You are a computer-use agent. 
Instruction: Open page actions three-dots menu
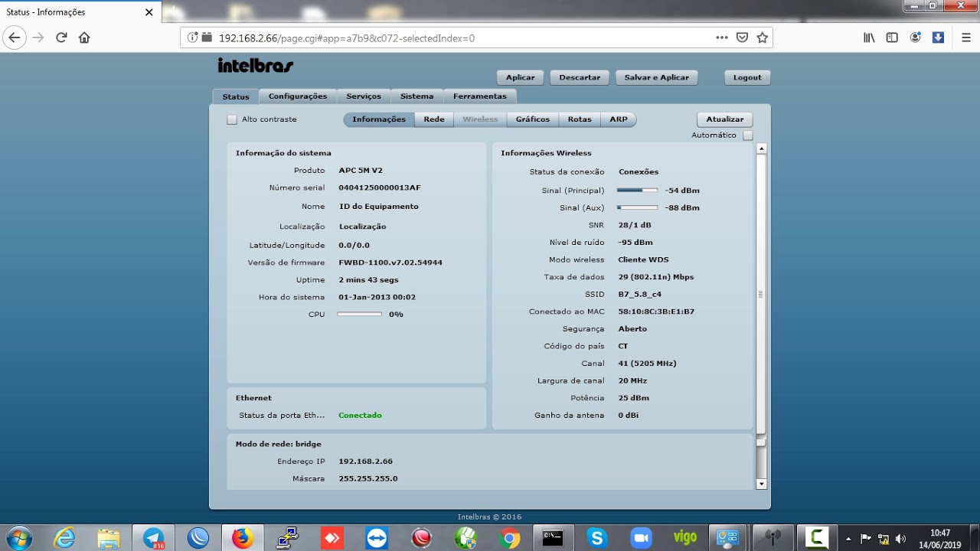722,37
